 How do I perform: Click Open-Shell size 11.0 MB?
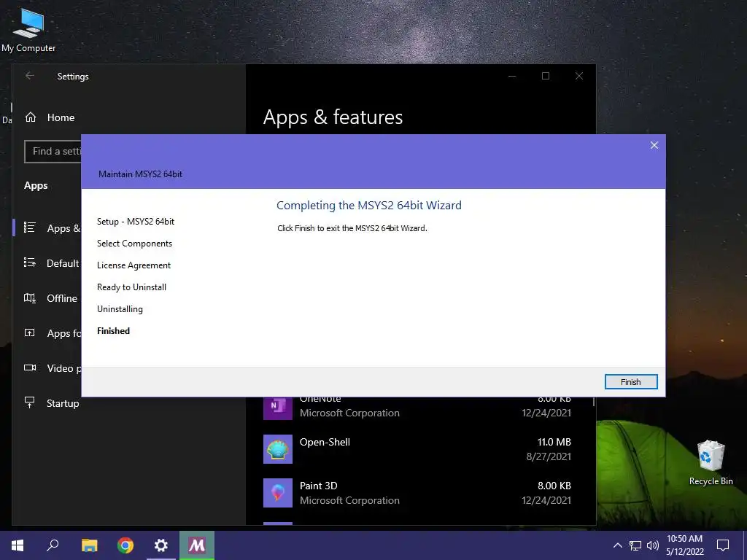(554, 442)
